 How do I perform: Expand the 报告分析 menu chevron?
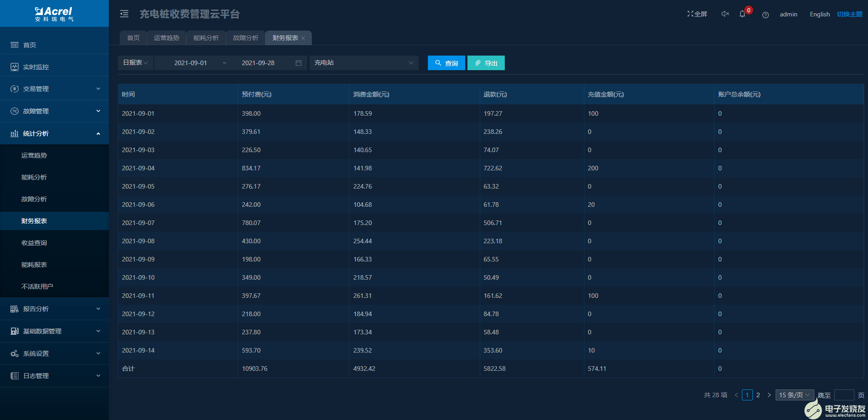pos(98,309)
